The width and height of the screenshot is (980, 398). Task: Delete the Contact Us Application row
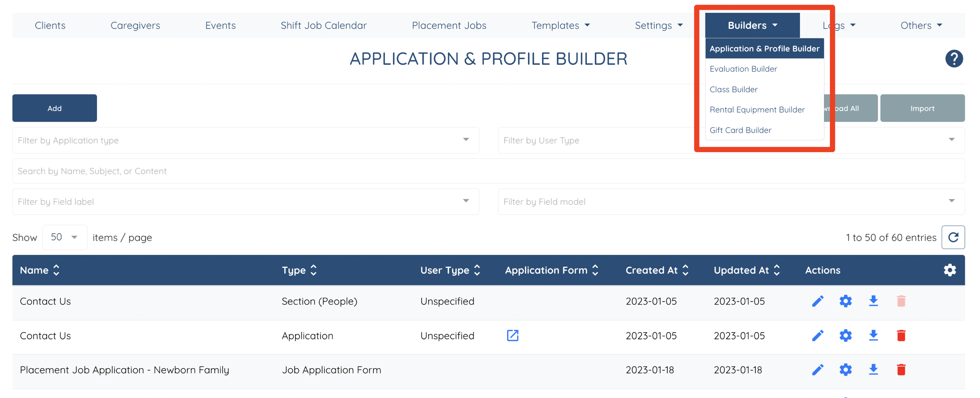tap(901, 335)
